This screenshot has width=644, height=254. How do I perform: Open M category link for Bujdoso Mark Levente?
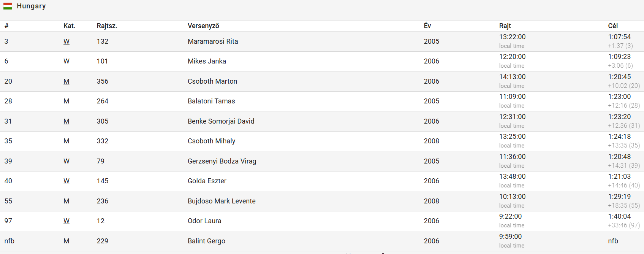pyautogui.click(x=66, y=201)
